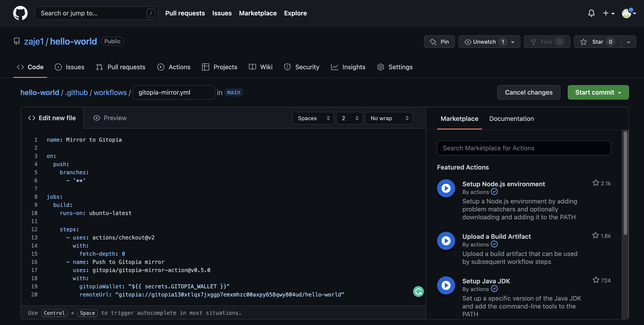Click the verified badge next to Upload a Build Artifact author

pyautogui.click(x=494, y=245)
